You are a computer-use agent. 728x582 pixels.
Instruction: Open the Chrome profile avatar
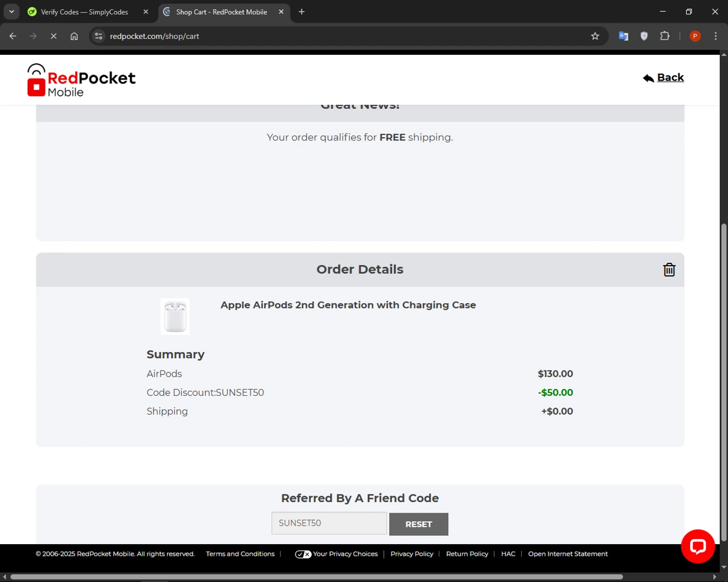point(695,36)
